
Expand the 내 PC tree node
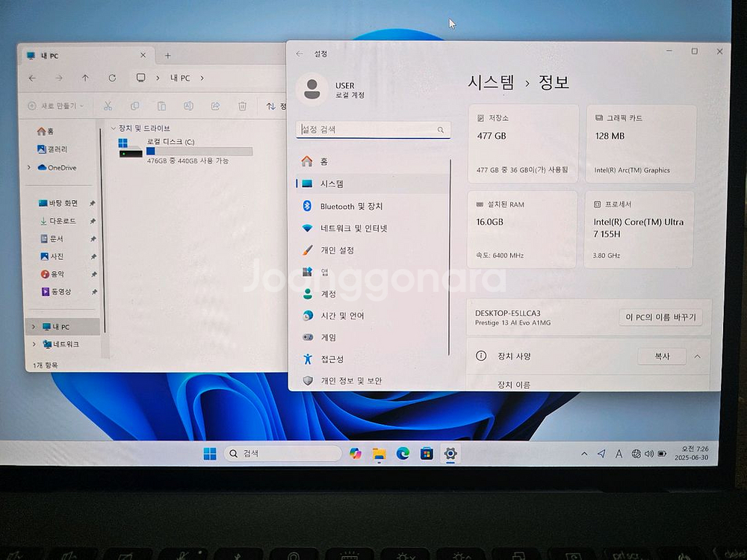coord(34,327)
